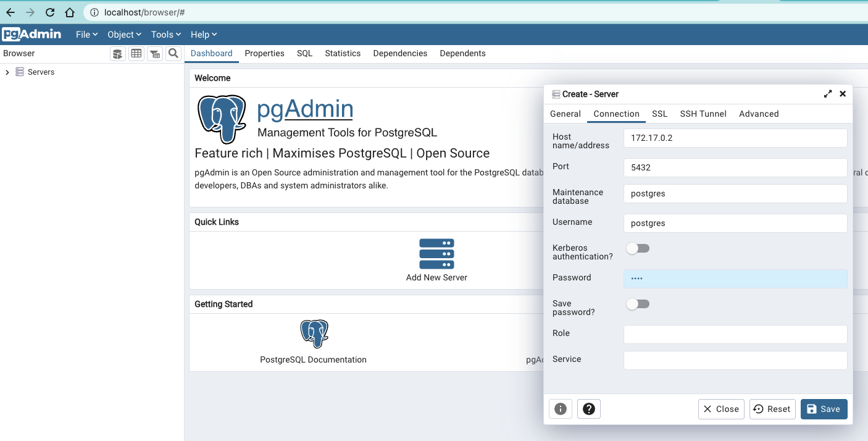Click the info icon in dialog footer

pyautogui.click(x=561, y=409)
